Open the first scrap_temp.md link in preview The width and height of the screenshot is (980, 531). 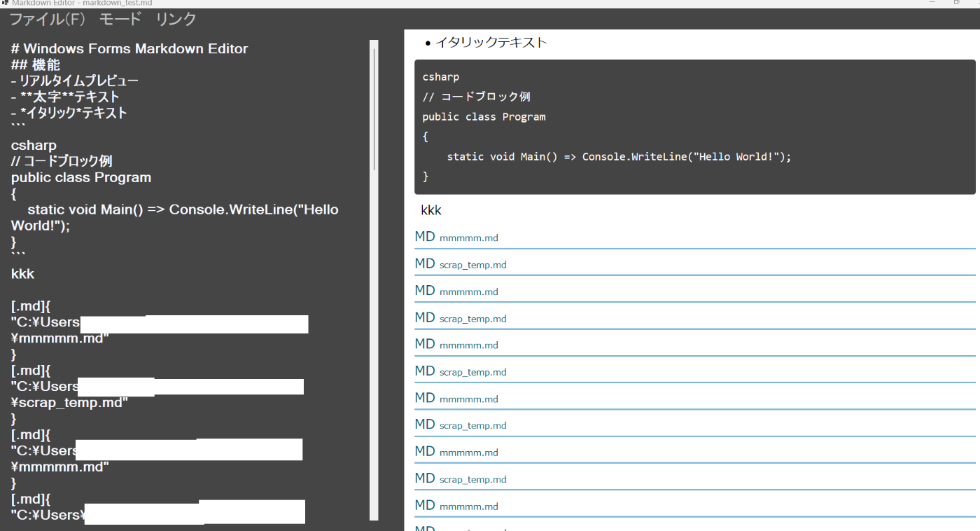[472, 265]
